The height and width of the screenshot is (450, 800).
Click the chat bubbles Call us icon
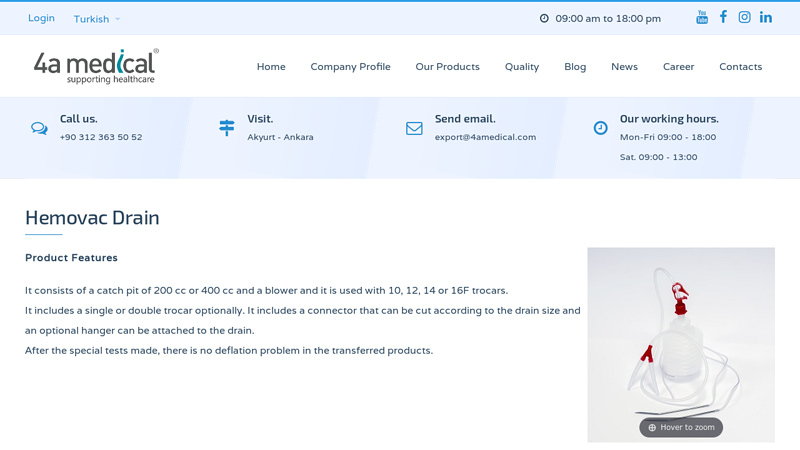(x=39, y=128)
